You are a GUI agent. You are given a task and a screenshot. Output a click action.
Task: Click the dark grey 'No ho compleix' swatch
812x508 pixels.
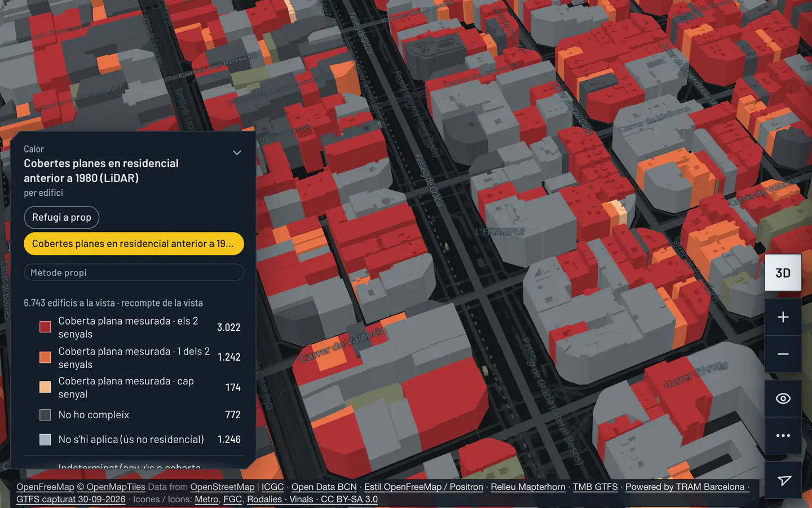45,415
